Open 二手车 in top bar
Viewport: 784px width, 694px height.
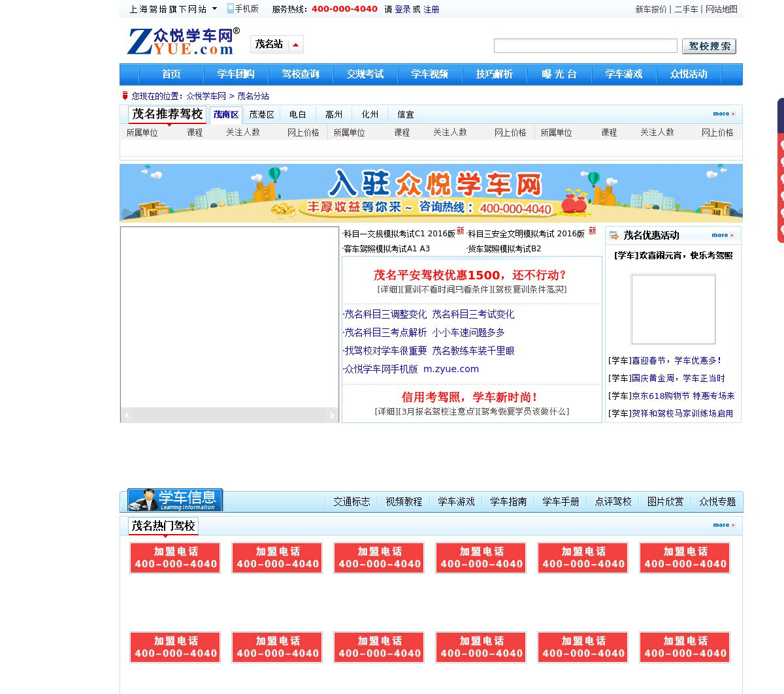(686, 9)
